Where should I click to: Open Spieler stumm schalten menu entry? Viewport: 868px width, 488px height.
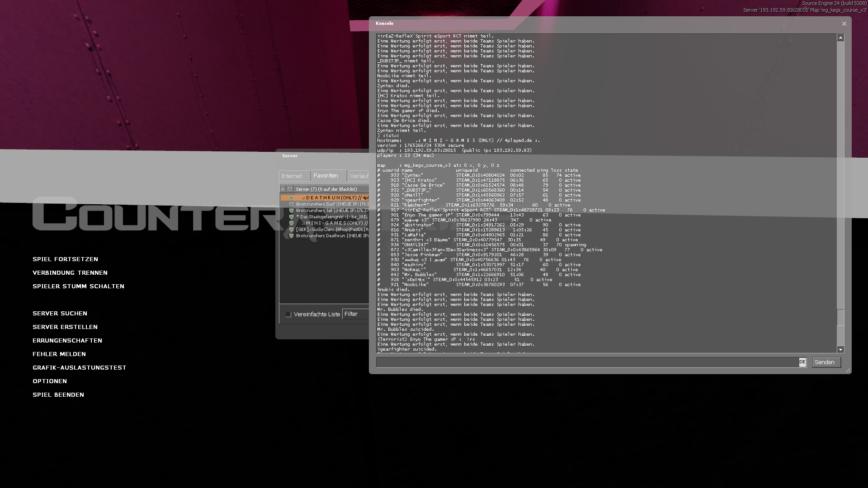pos(78,286)
